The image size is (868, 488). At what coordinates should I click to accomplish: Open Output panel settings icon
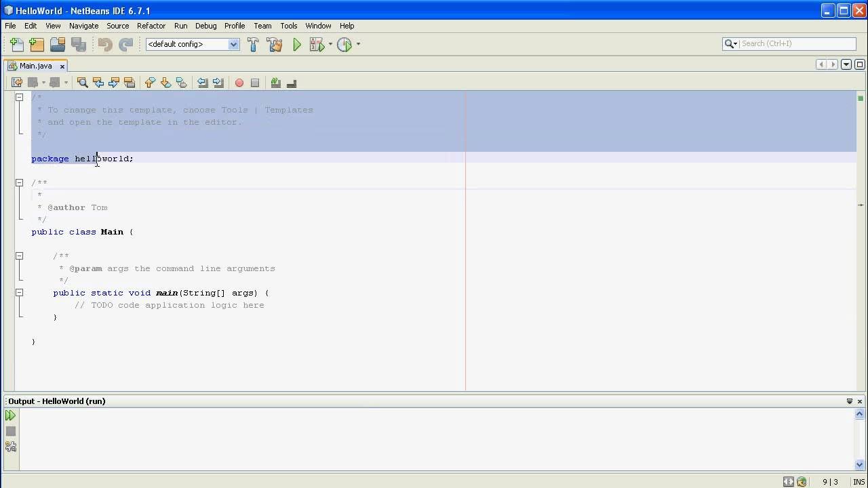[10, 447]
